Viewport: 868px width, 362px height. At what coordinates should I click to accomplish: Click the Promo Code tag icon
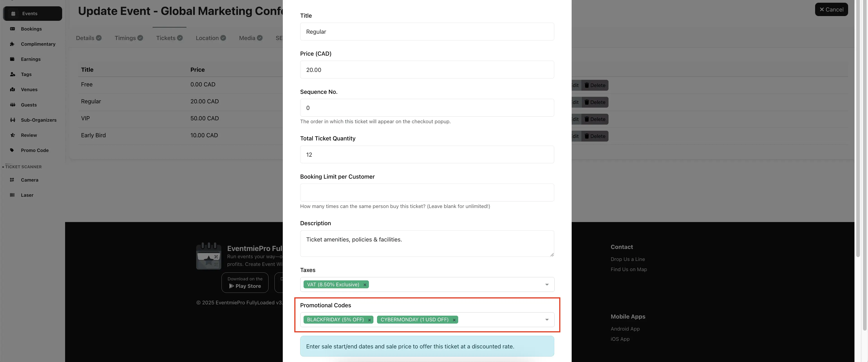pos(12,150)
